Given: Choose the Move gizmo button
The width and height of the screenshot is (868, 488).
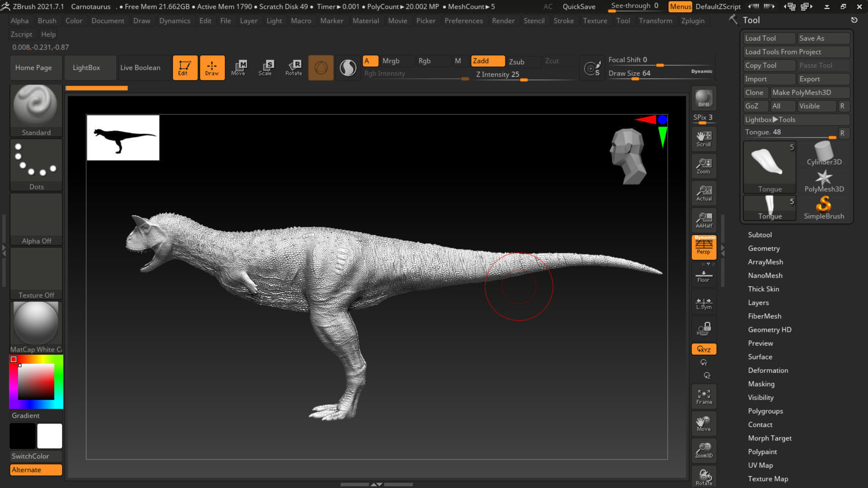Looking at the screenshot, I should tap(239, 68).
